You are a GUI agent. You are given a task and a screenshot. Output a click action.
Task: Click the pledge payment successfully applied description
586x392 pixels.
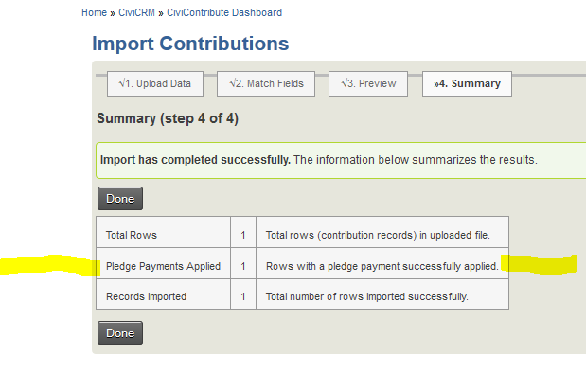[x=382, y=266]
